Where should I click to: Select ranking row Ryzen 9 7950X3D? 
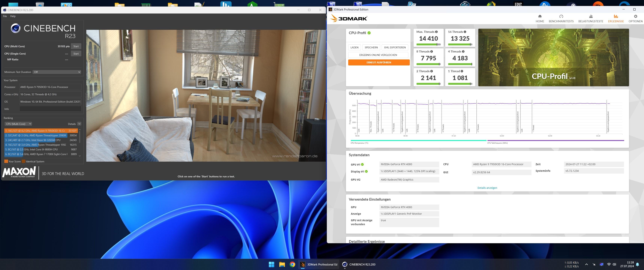coord(41,131)
